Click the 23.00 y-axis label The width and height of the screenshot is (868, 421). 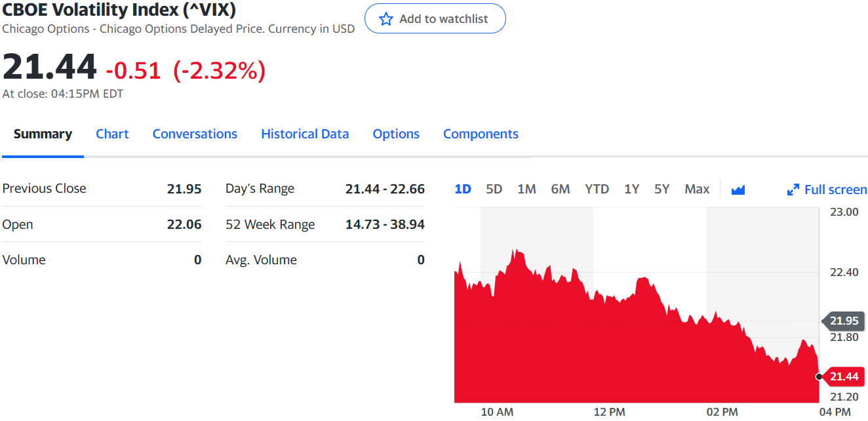click(x=844, y=212)
